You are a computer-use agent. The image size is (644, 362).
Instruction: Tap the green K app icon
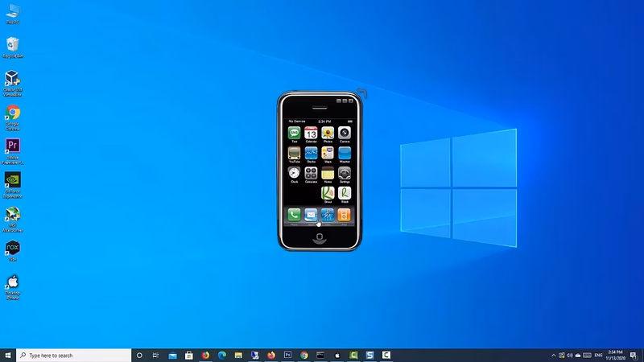coord(328,193)
